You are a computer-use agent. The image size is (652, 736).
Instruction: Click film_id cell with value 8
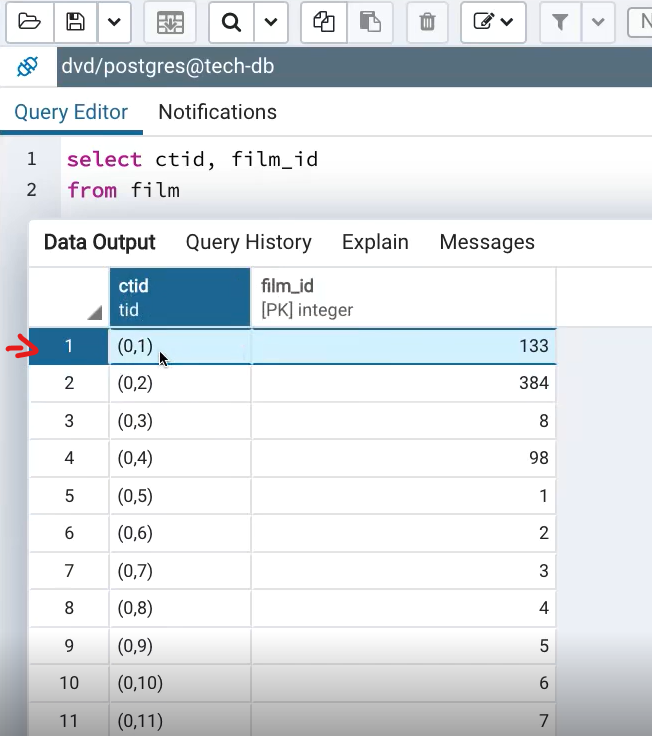[404, 421]
